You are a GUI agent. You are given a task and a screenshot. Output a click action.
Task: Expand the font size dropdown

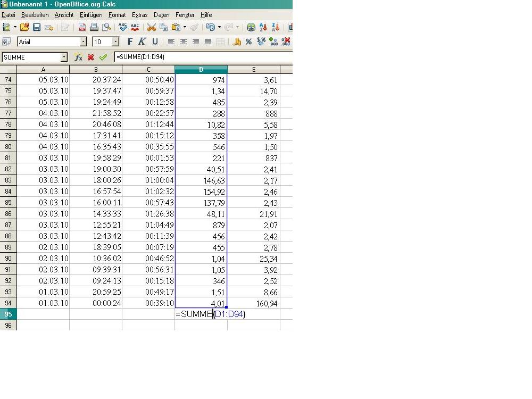(115, 41)
